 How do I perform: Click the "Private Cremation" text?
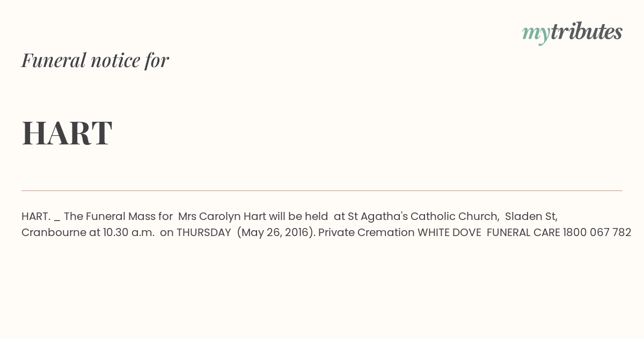(367, 232)
